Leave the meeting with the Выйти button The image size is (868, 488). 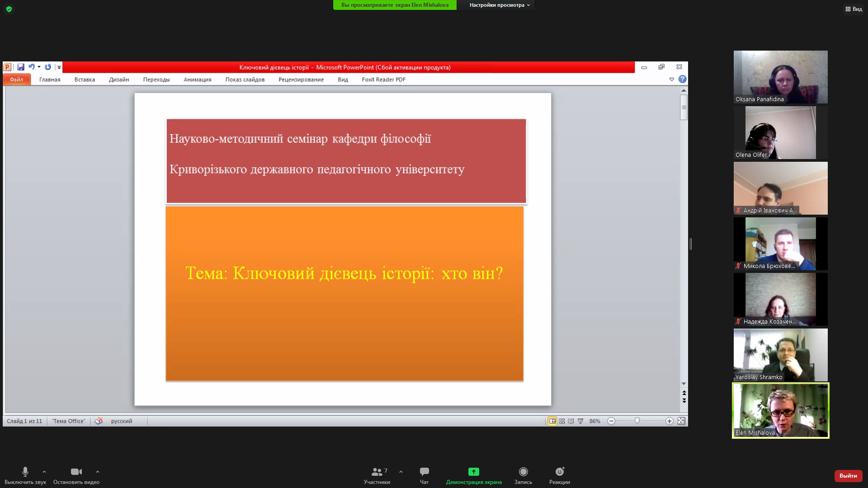click(x=848, y=476)
